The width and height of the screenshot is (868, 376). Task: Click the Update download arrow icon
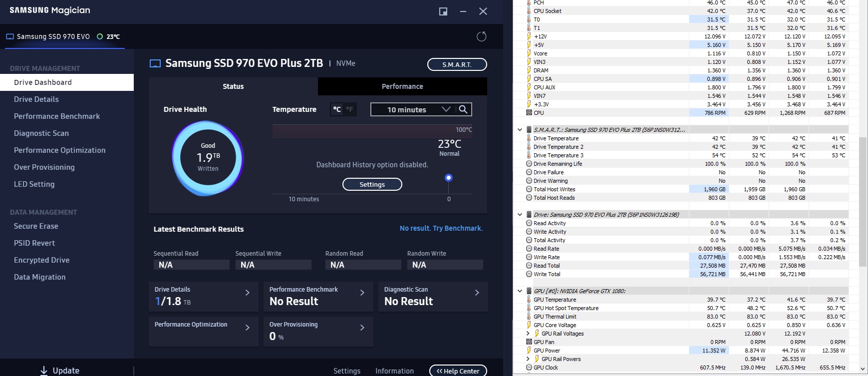click(44, 371)
